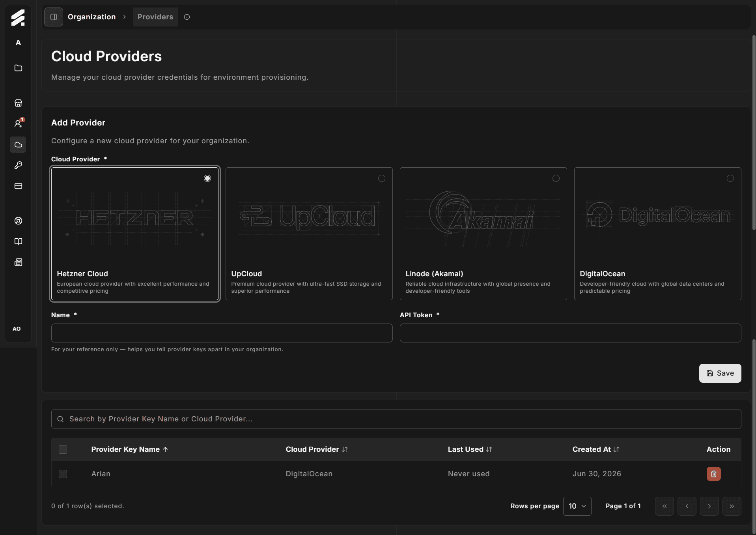The width and height of the screenshot is (756, 535).
Task: Toggle the sidebar panel button
Action: pos(54,17)
